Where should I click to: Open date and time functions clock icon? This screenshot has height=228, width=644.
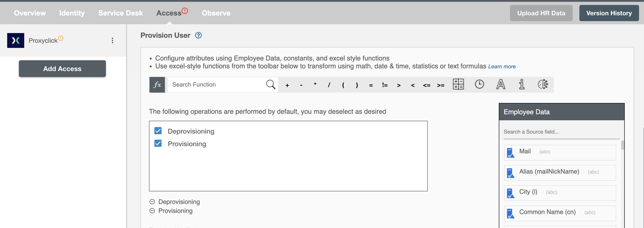click(x=479, y=84)
